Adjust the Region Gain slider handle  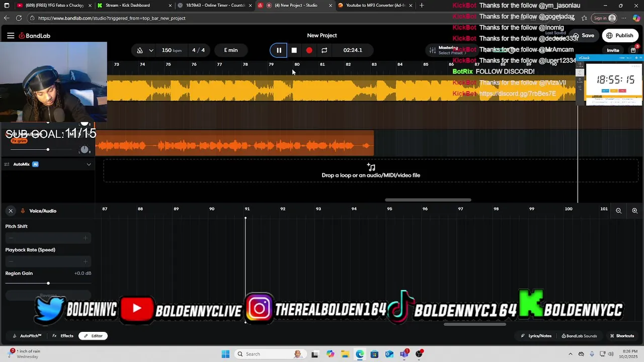48,284
